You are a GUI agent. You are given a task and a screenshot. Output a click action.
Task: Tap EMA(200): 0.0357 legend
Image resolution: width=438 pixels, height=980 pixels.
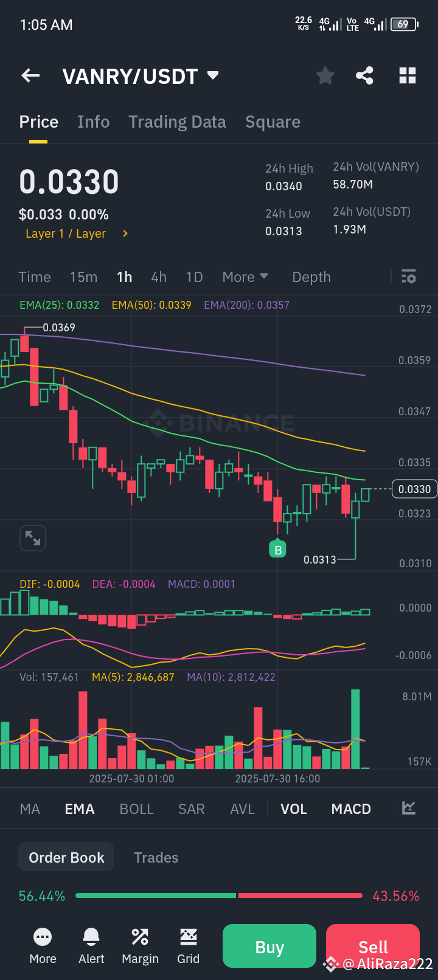coord(246,305)
